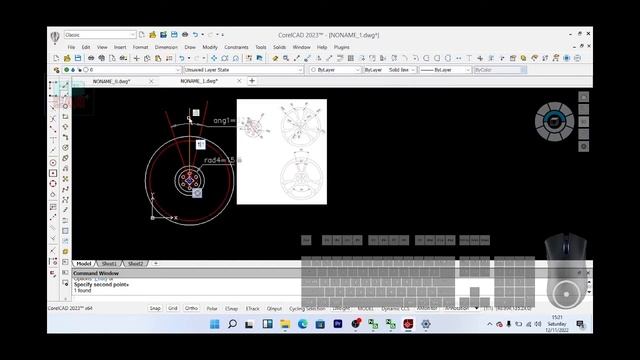The image size is (640, 360).
Task: Toggle Cycling Selection in the status bar
Action: coord(307,308)
